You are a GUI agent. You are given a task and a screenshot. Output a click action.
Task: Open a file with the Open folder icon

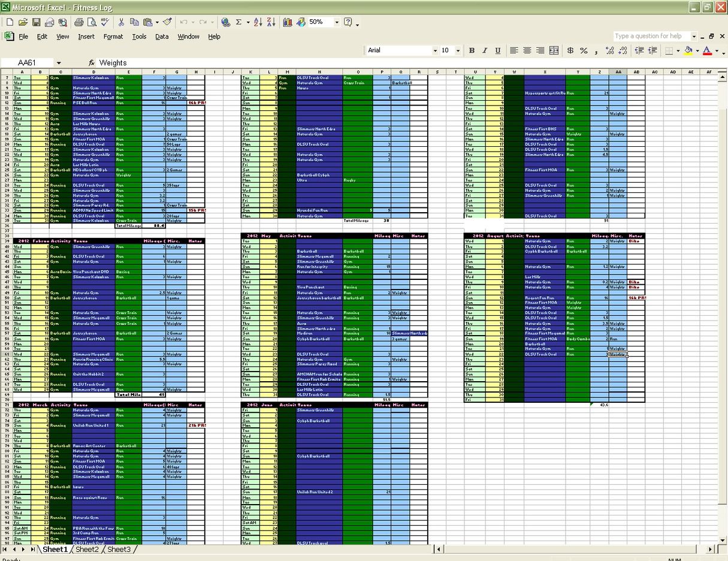23,22
